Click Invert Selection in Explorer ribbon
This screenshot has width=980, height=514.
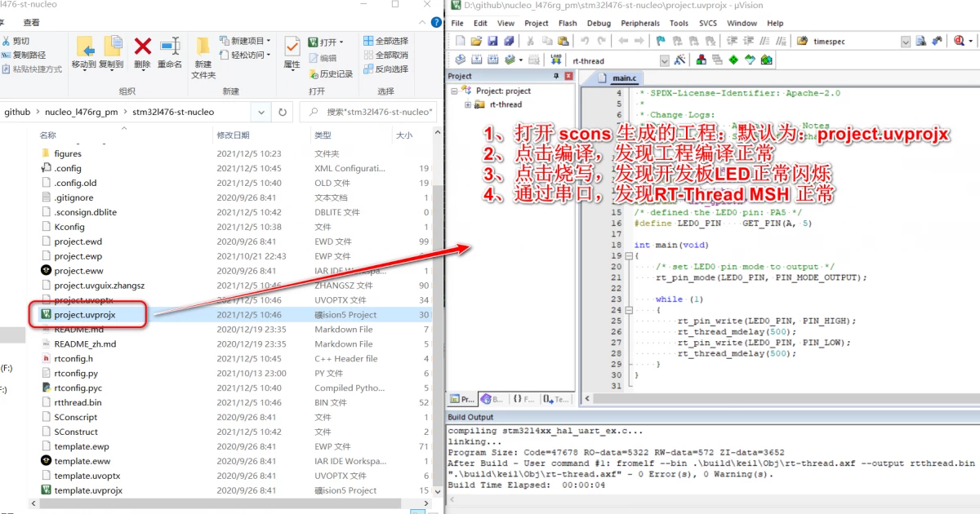(385, 69)
